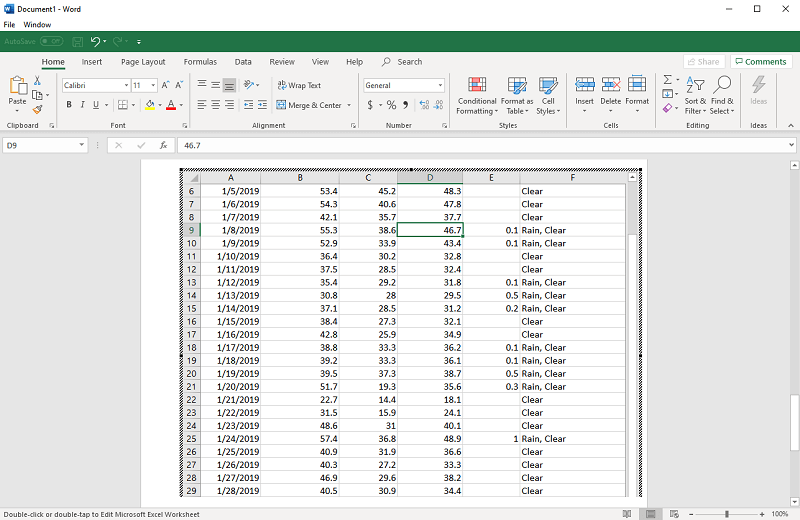Click the Cut scissors icon
The height and width of the screenshot is (520, 800).
tap(37, 81)
